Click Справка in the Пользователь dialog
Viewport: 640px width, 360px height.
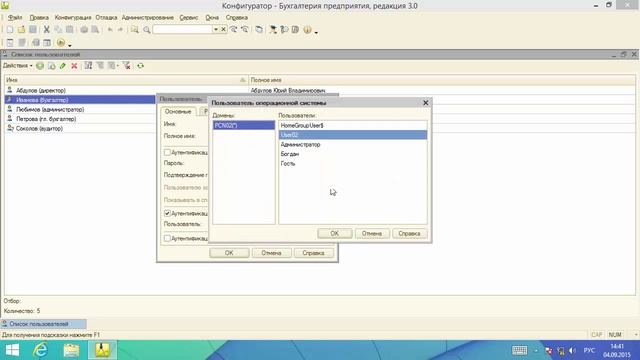313,253
